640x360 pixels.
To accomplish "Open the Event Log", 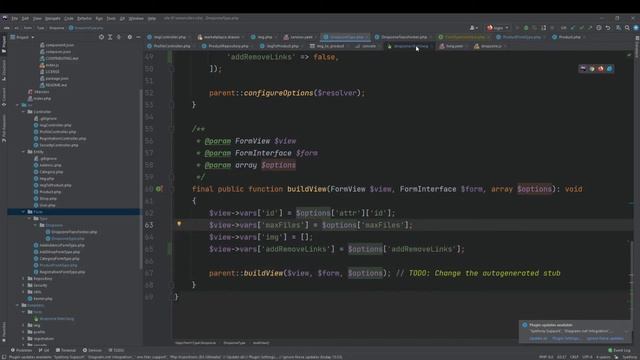I will click(x=619, y=350).
